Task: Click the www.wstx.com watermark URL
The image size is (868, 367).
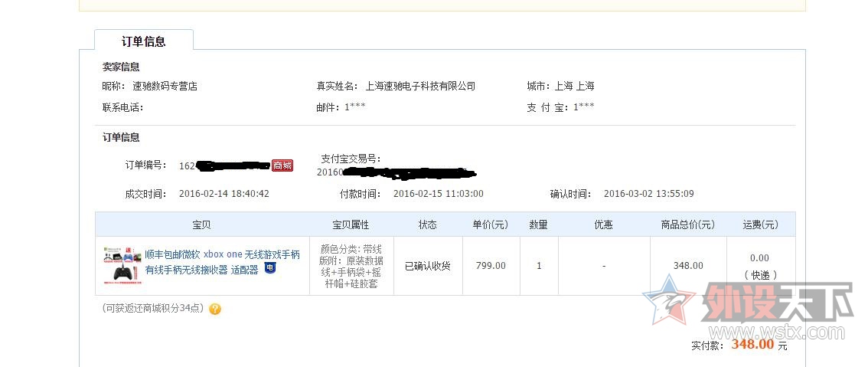Action: point(777,333)
